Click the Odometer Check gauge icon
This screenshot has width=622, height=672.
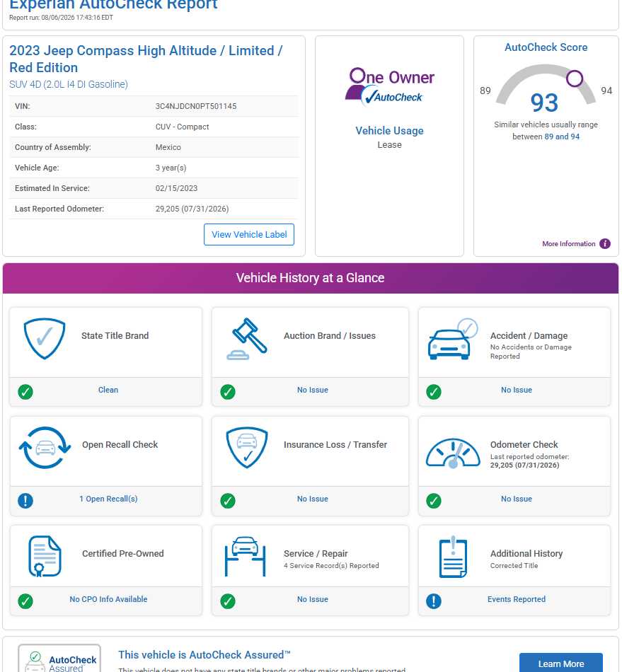(x=453, y=452)
